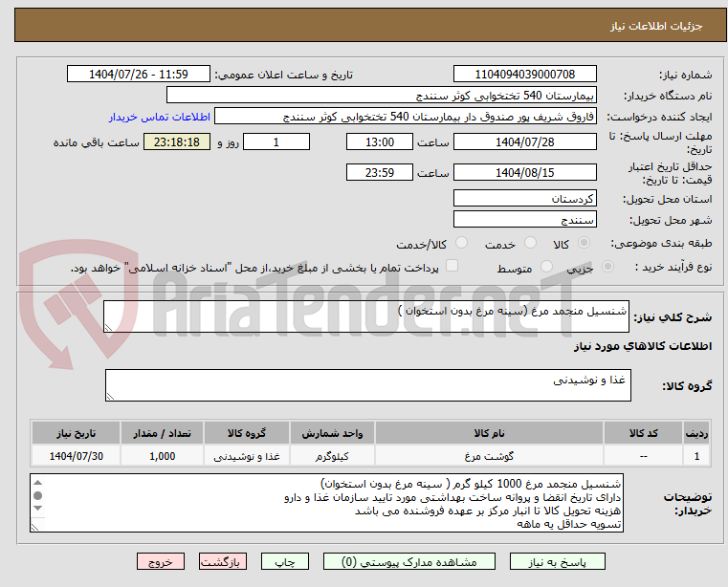Click the جزئیات اطلاعات نیاز header title
The height and width of the screenshot is (587, 728).
click(x=656, y=26)
